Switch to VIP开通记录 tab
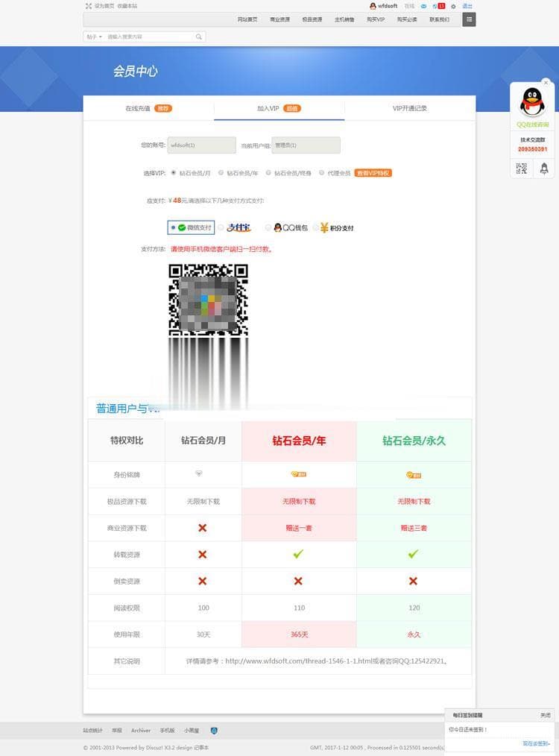 pos(410,109)
